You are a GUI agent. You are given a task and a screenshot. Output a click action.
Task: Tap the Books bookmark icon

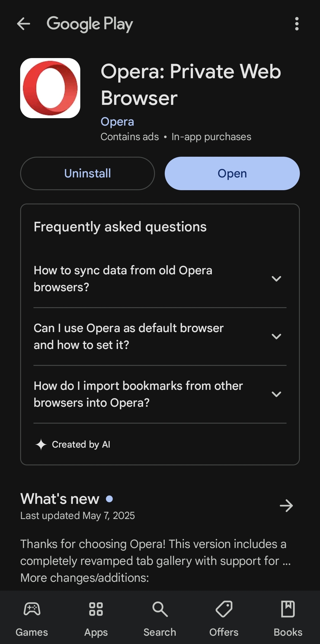click(288, 609)
